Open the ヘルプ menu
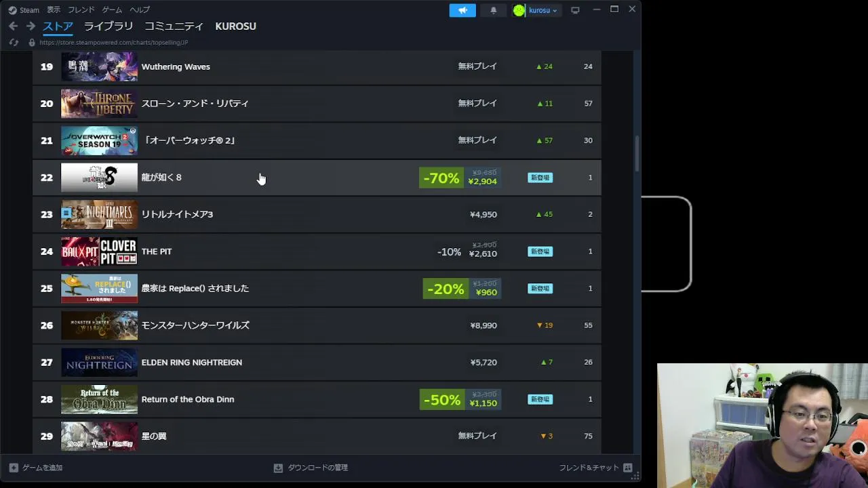Screen dimensions: 868x488 (140, 9)
